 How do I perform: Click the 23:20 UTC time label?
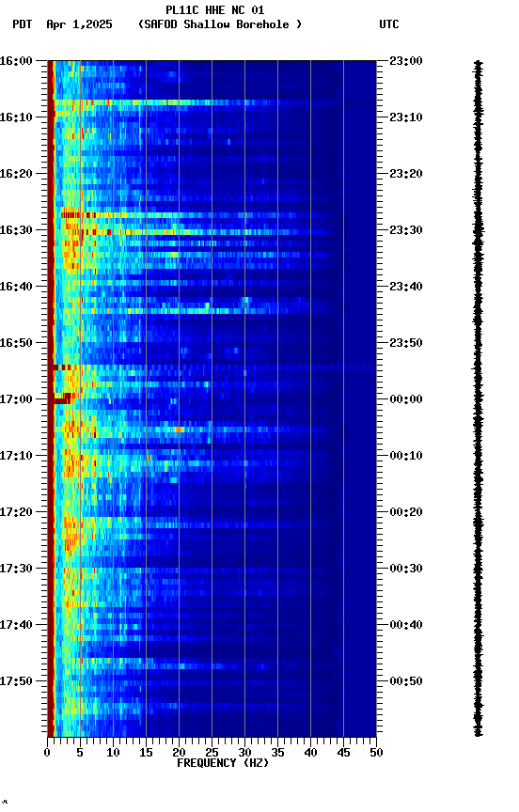click(x=406, y=174)
